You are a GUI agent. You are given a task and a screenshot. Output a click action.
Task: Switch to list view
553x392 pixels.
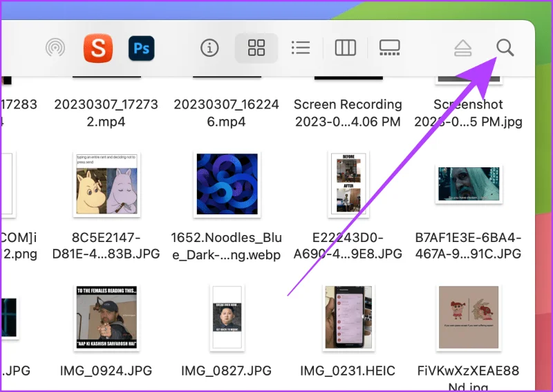[x=301, y=48]
